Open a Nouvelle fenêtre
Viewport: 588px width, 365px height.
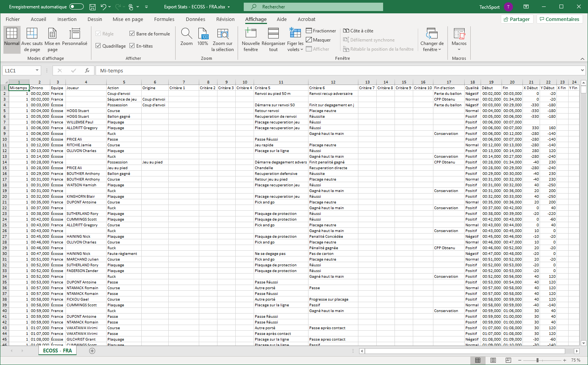click(x=251, y=40)
